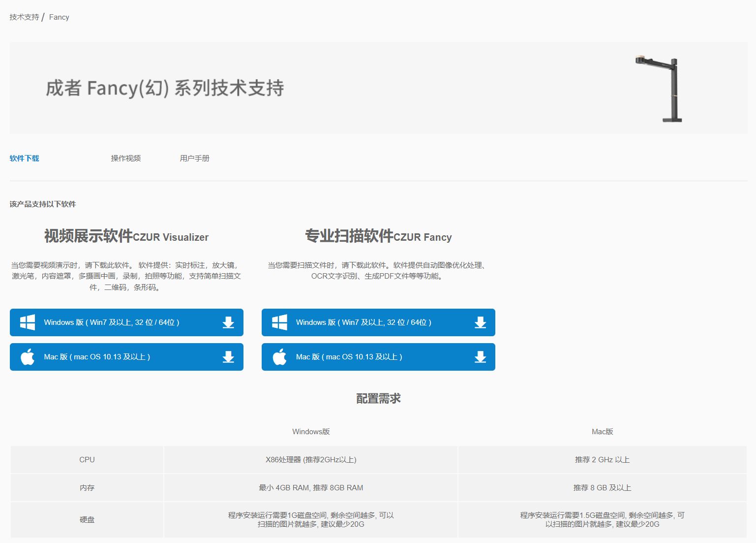
Task: Click download arrow for Visualizer Mac version
Action: tap(228, 357)
